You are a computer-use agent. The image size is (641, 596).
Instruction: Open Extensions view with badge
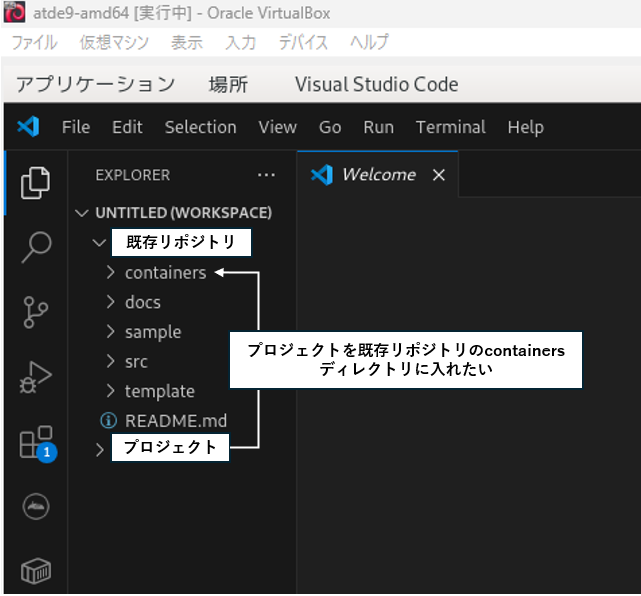click(35, 442)
